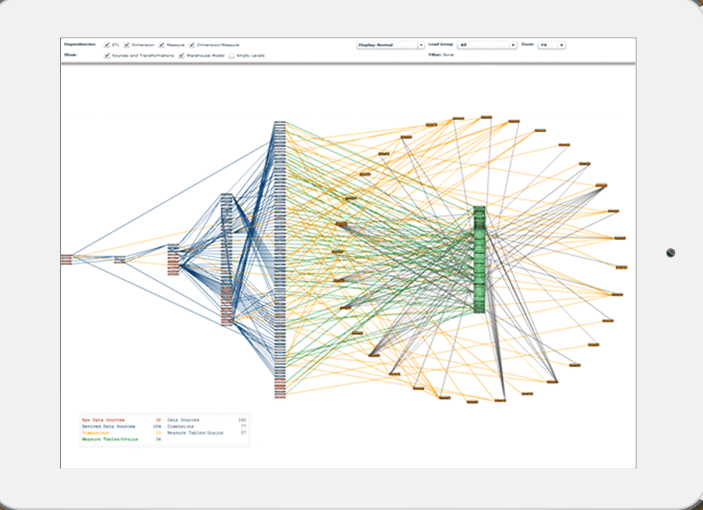The height and width of the screenshot is (510, 703).
Task: Click the green measure tables node cluster
Action: pos(479,259)
